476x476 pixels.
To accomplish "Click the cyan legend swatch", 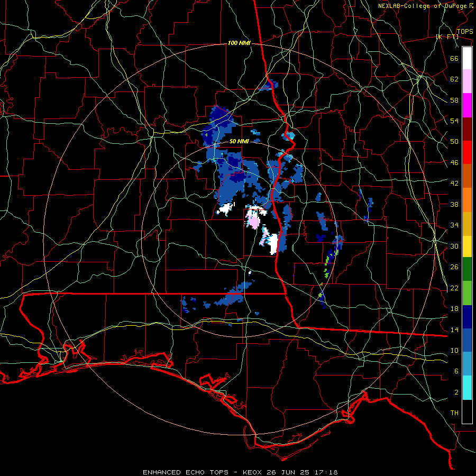I will pyautogui.click(x=467, y=388).
